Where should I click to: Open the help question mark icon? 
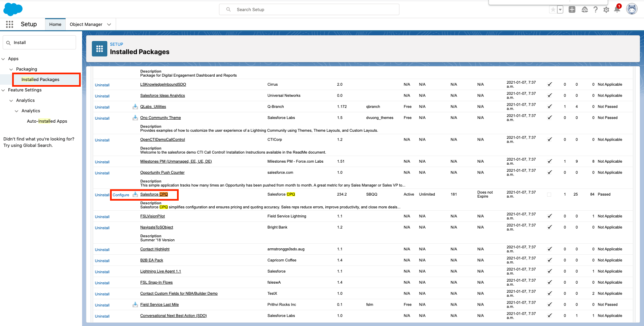(596, 10)
